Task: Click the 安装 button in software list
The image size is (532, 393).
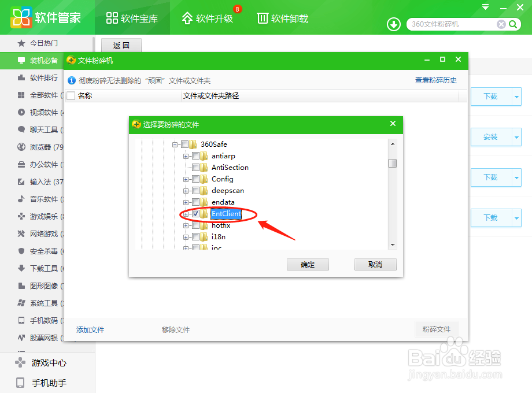Action: coord(490,137)
